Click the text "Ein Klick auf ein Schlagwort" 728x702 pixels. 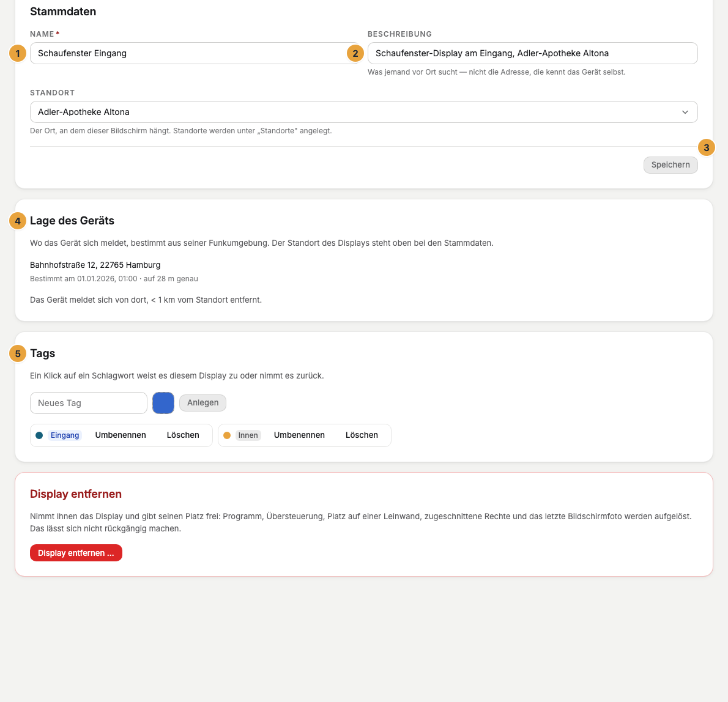[177, 375]
